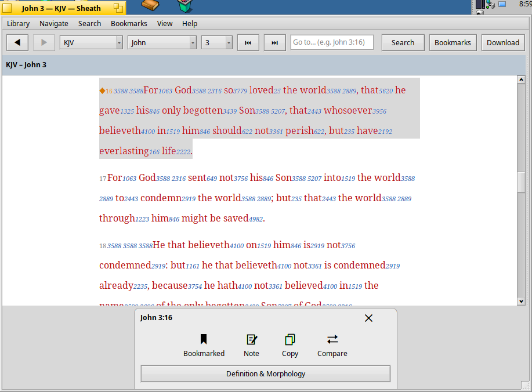The width and height of the screenshot is (532, 392).
Task: Click the verse number 16
Action: pyautogui.click(x=109, y=91)
